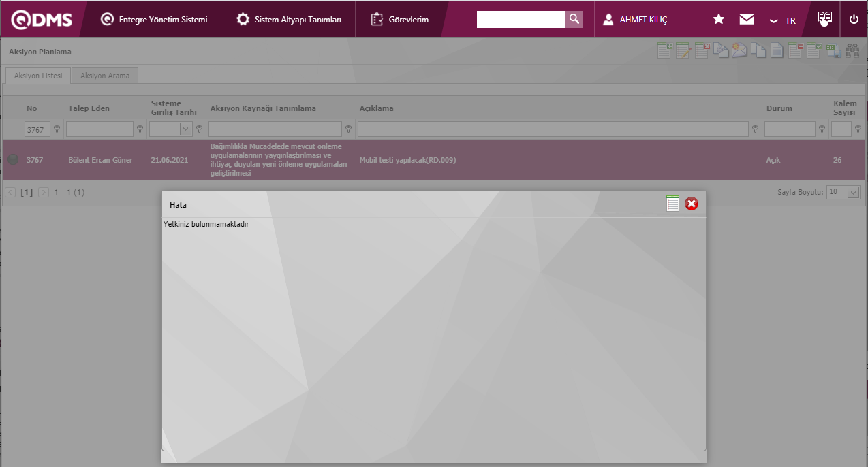The width and height of the screenshot is (868, 467).
Task: Click the document gear settings icon
Action: coord(721,51)
